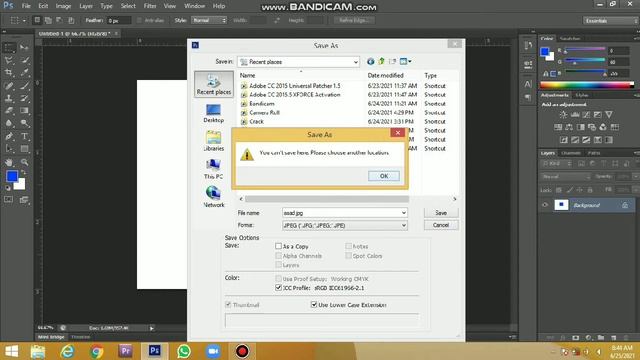Select the Zoom tool

[x=24, y=162]
